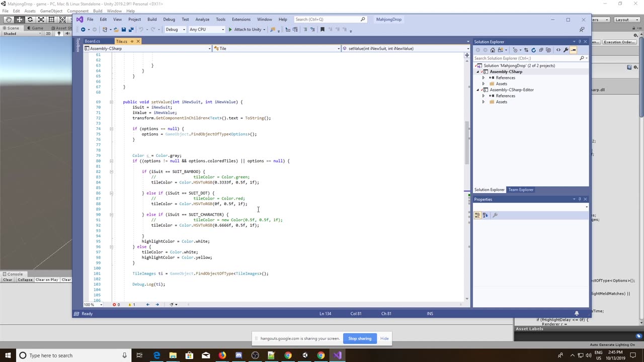Viewport: 644px width, 362px height.
Task: Open the 100% zoom level dropdown
Action: pyautogui.click(x=93, y=304)
